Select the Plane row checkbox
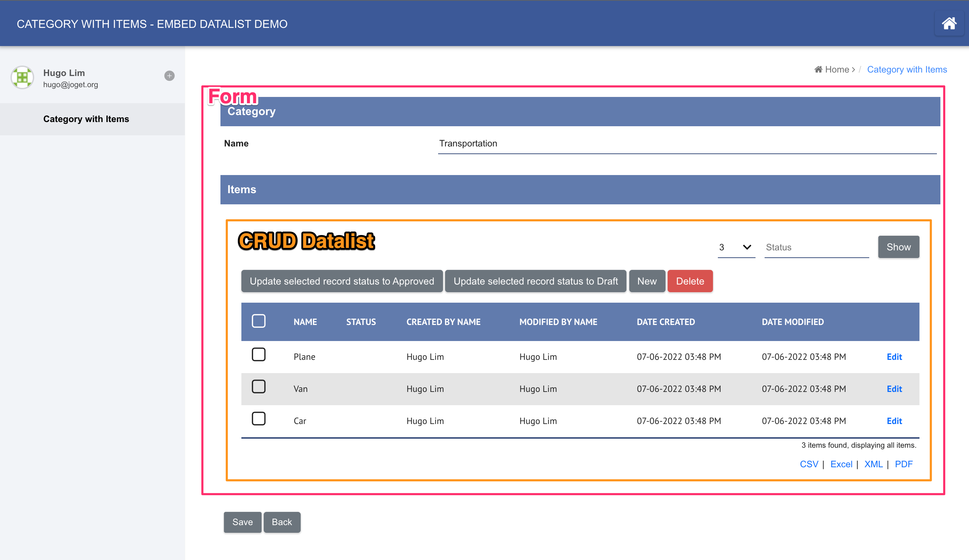969x560 pixels. pyautogui.click(x=258, y=354)
